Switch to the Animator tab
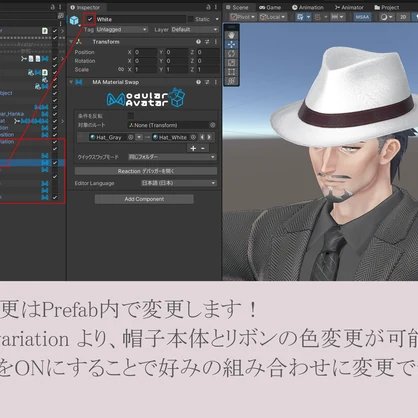This screenshot has height=418, width=418. pos(349,7)
